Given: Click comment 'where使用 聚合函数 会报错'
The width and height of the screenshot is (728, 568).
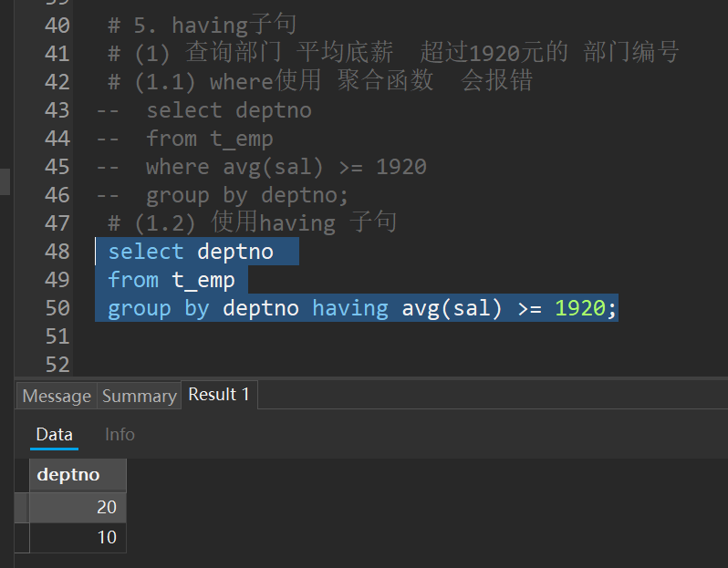Looking at the screenshot, I should click(x=371, y=81).
